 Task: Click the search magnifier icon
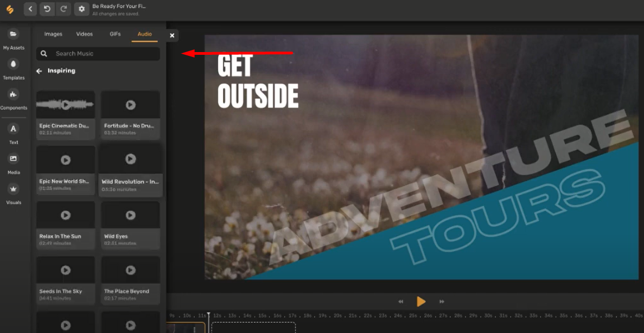click(44, 53)
